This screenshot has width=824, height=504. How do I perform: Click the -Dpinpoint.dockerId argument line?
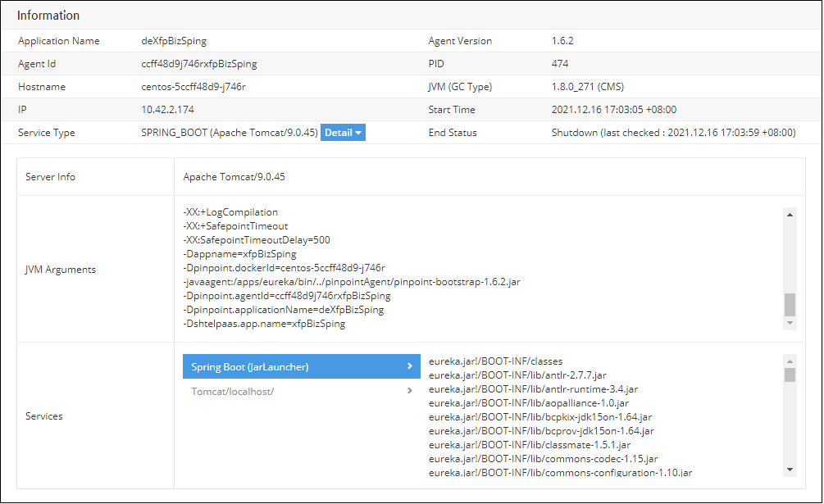284,268
